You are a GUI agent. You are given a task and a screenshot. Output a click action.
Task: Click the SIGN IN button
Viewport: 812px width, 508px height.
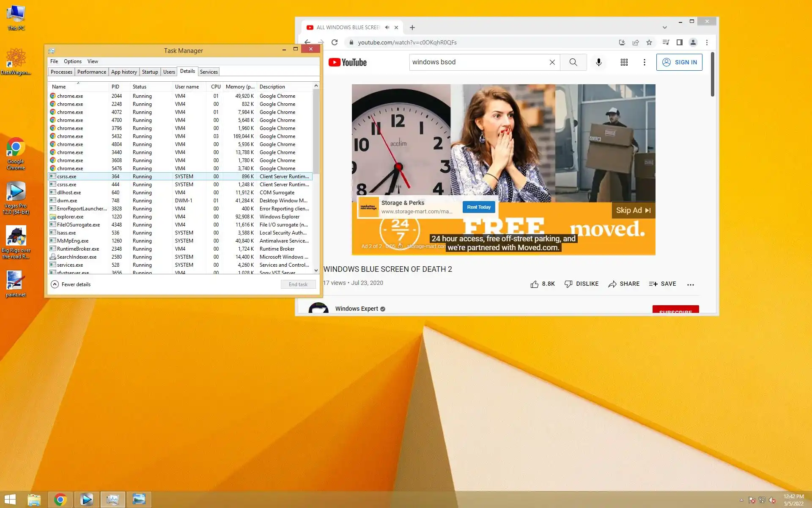tap(679, 62)
